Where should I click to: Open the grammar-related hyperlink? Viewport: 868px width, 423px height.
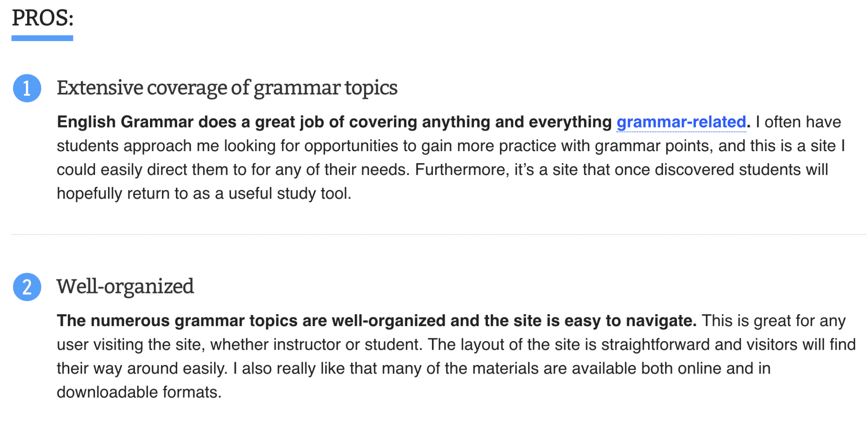tap(681, 122)
